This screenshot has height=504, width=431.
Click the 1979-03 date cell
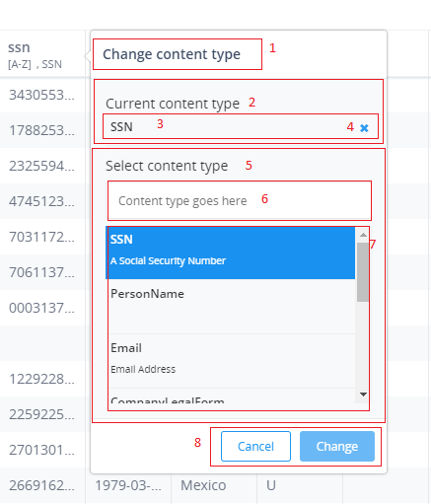tap(128, 485)
